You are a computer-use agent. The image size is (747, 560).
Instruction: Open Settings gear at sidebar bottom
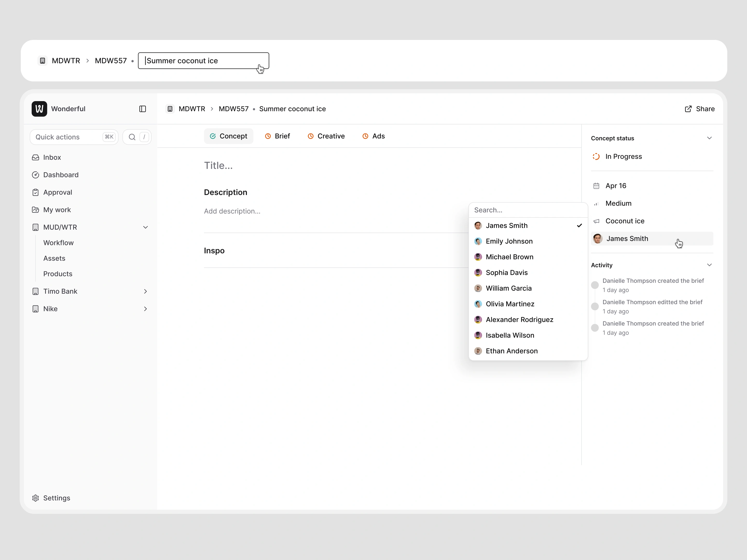coord(36,498)
